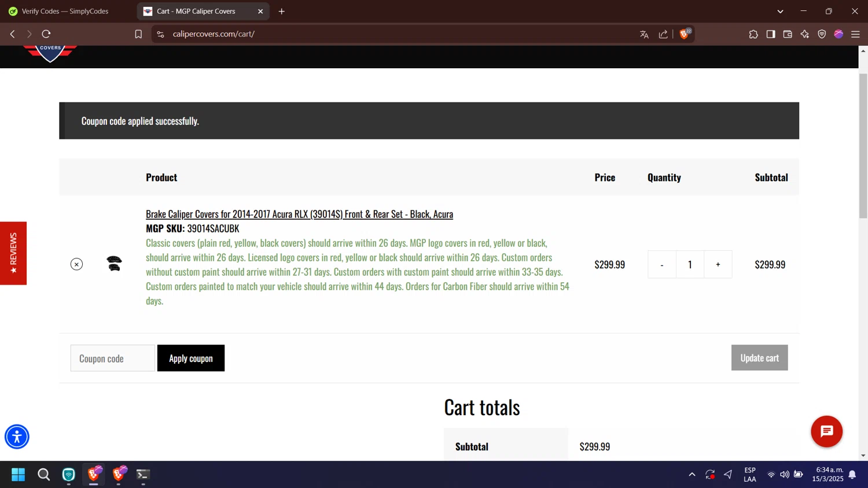Open the battery status tray icon
The height and width of the screenshot is (488, 868).
point(799,475)
